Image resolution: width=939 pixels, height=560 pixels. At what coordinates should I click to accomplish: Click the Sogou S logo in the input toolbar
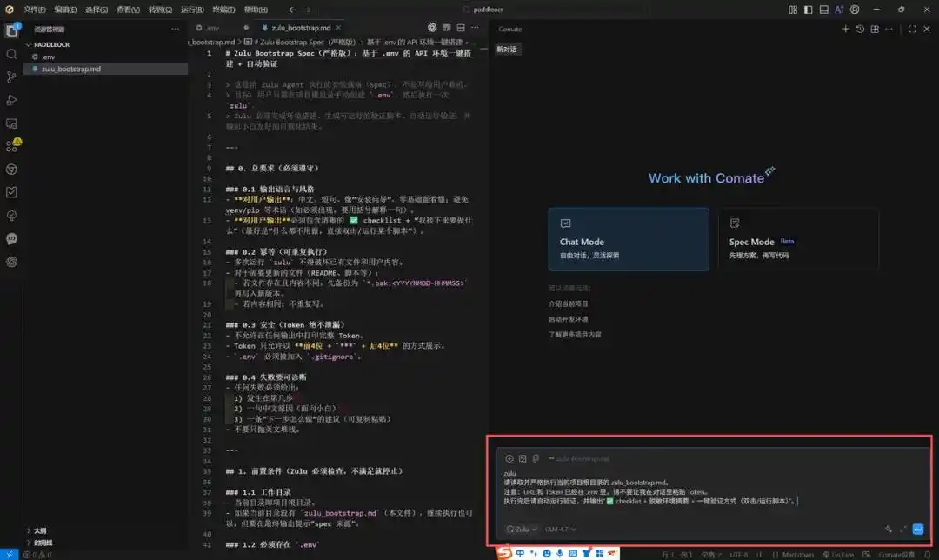click(x=504, y=552)
